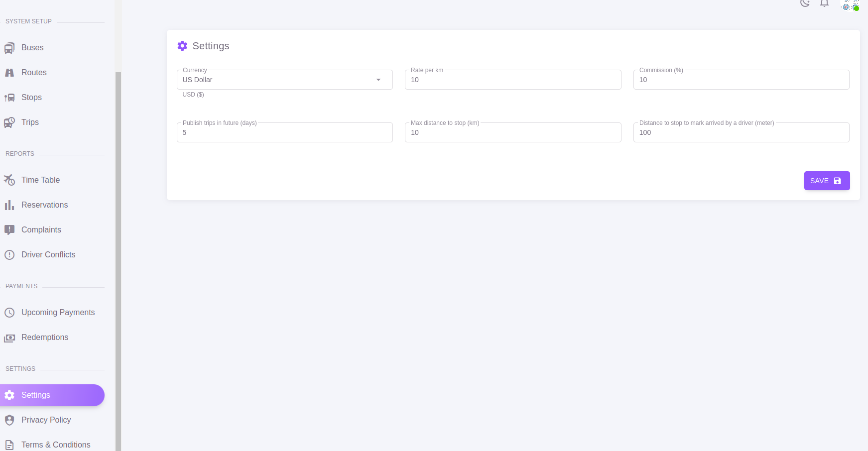
Task: Click the Redemptions cash icon
Action: click(9, 338)
